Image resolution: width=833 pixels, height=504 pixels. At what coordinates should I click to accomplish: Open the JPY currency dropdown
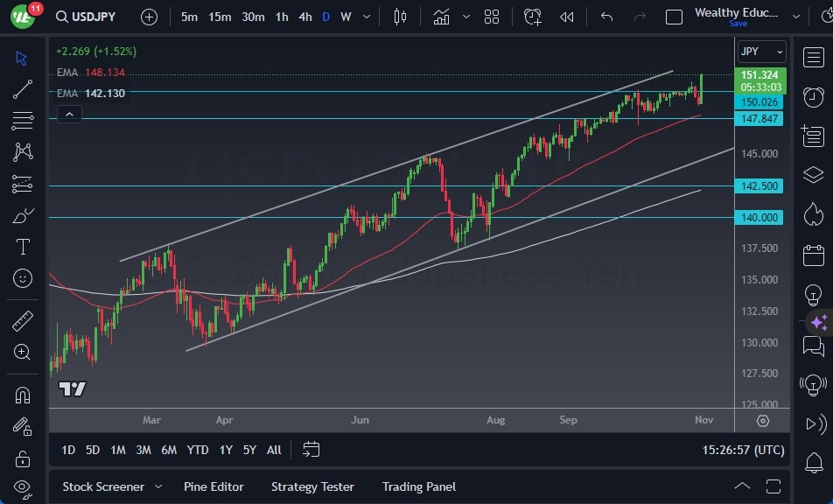pyautogui.click(x=760, y=52)
